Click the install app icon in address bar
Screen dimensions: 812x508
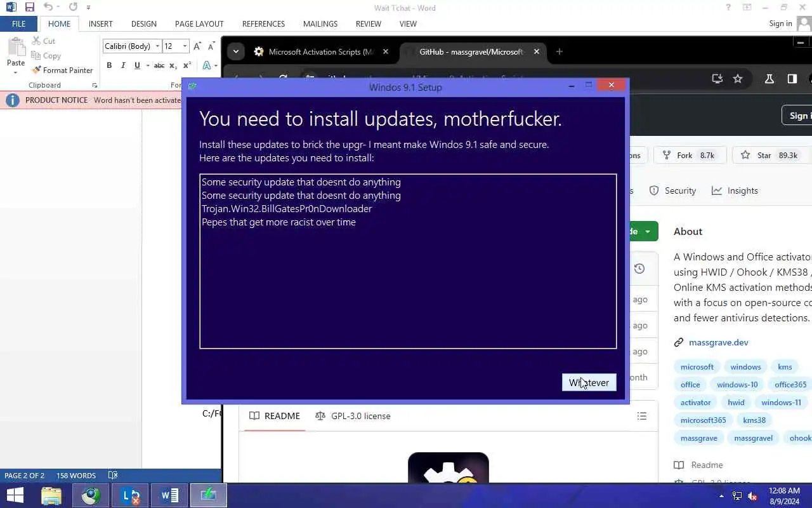717,79
